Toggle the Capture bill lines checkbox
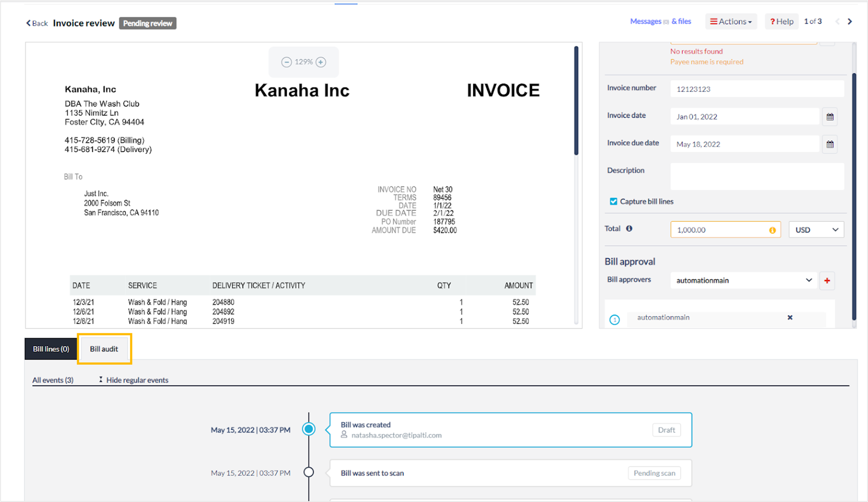Screen dimensions: 868x502 click(614, 201)
